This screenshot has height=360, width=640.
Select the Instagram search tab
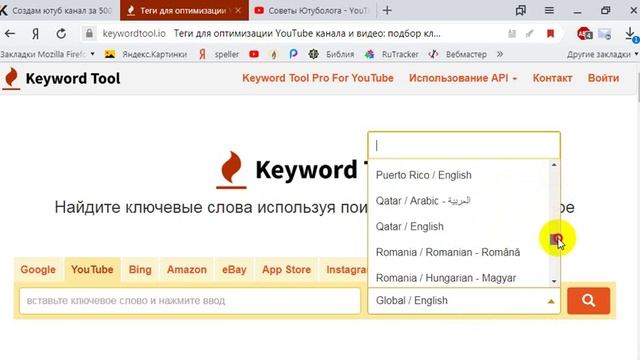point(344,269)
